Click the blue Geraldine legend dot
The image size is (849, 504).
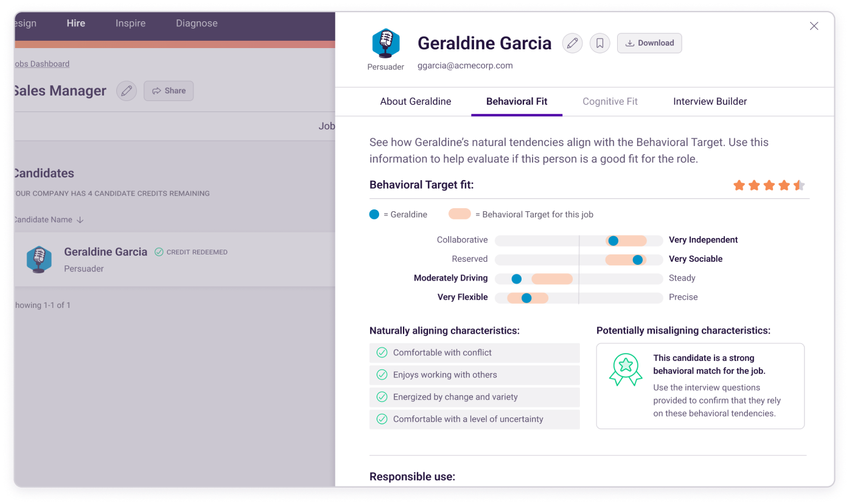[x=374, y=214]
